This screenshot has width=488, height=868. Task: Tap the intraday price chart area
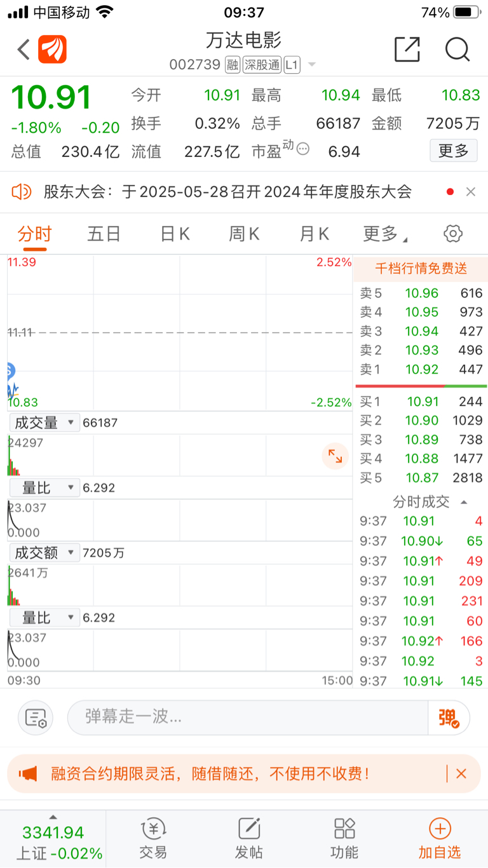(180, 333)
